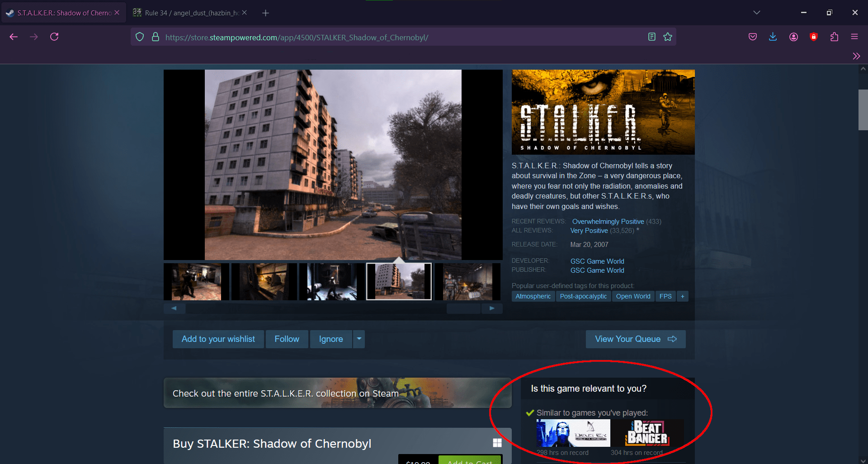Switch to the Rule 34 tab
868x464 pixels.
[x=190, y=13]
